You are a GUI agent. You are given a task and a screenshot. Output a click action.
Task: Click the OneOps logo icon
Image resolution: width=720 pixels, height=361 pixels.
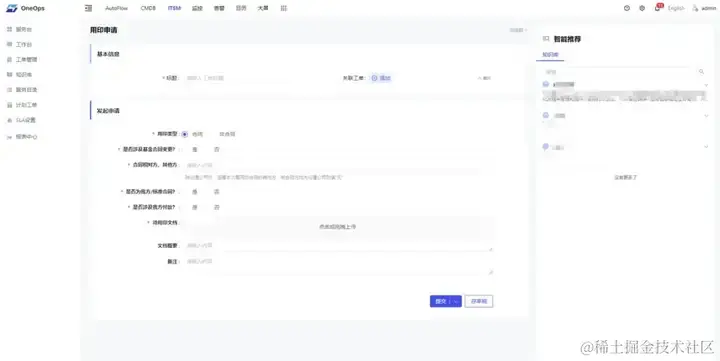point(11,8)
